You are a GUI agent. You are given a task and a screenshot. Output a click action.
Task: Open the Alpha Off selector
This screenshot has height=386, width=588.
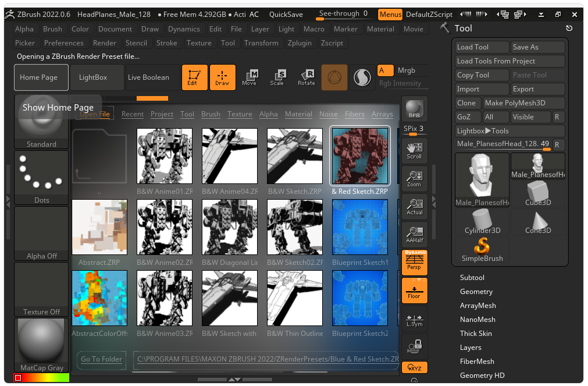[x=41, y=233]
